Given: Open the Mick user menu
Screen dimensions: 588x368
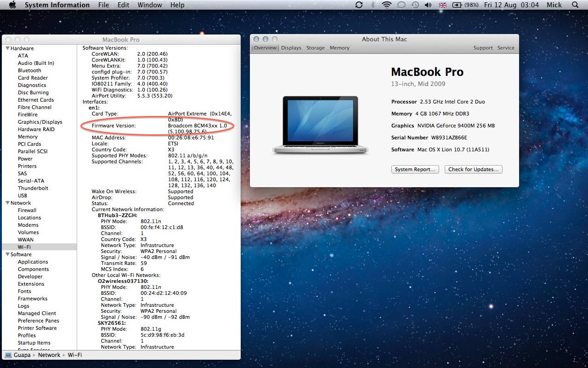Looking at the screenshot, I should 554,5.
